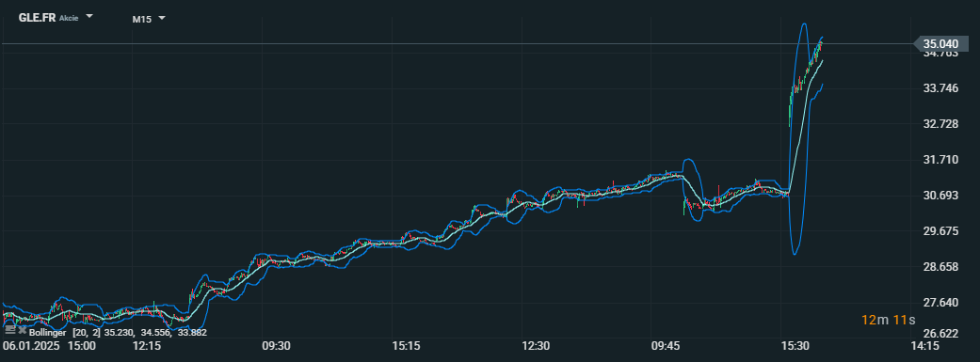Click the 14:15 time axis label

tap(925, 346)
